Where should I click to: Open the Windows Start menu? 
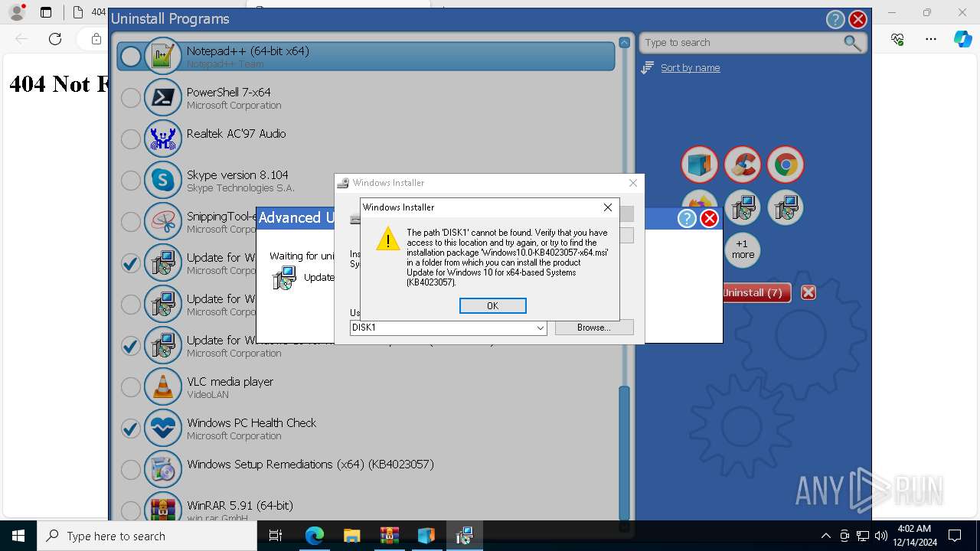[x=18, y=536]
